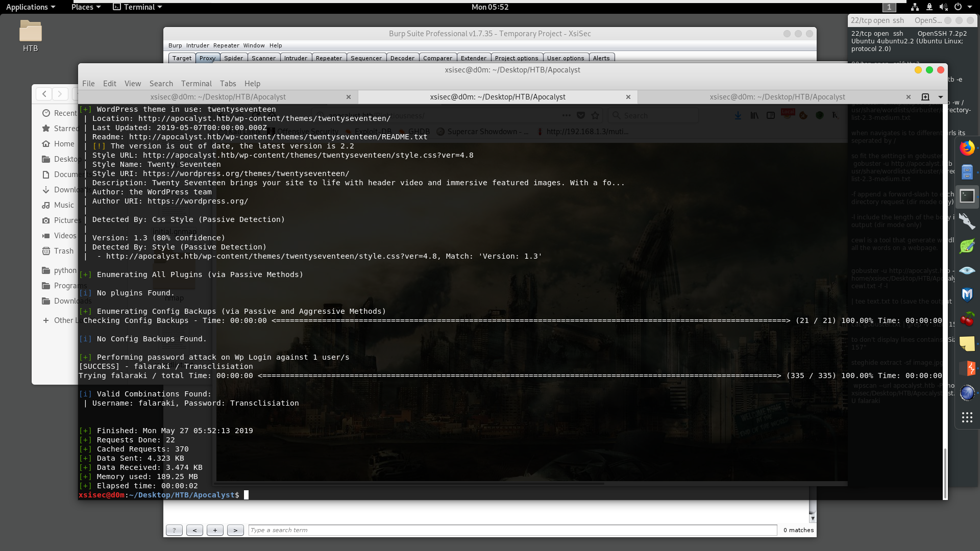
Task: Select the Alerts tab in Burp Suite
Action: coord(601,58)
